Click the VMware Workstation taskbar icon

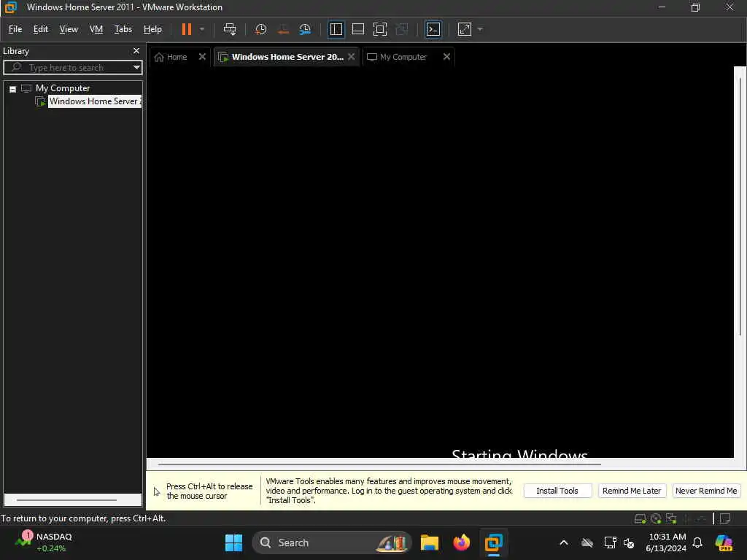tap(494, 542)
